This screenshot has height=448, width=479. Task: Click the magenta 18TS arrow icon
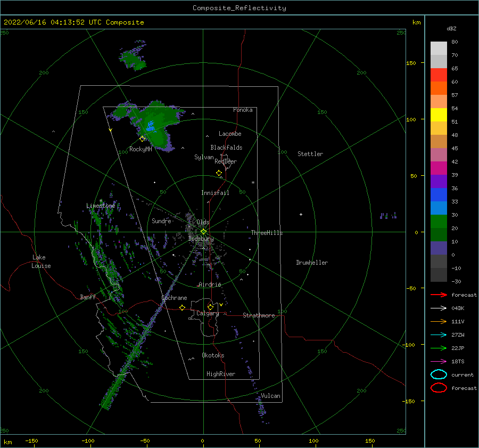(x=439, y=361)
